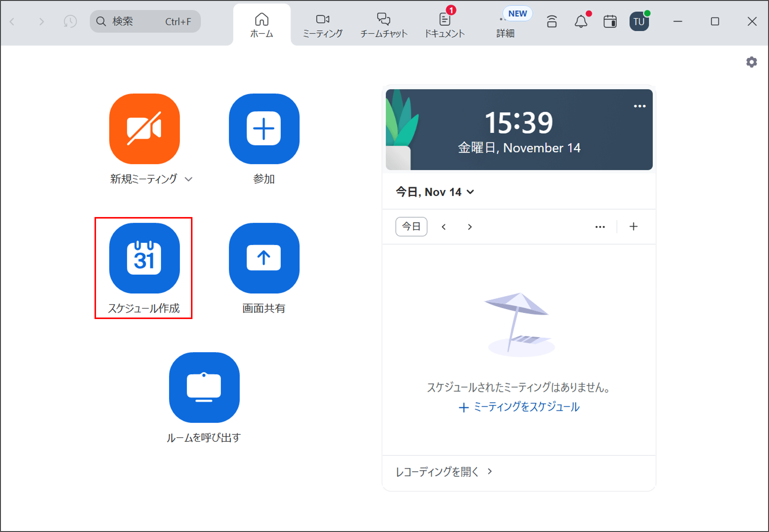This screenshot has height=532, width=769.
Task: Open the ドキュメント tab
Action: (445, 25)
